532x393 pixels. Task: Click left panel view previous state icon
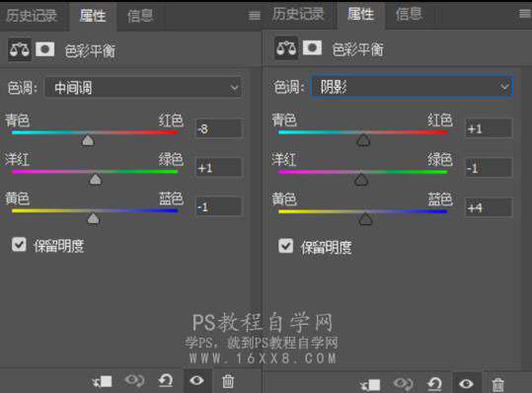tap(134, 380)
